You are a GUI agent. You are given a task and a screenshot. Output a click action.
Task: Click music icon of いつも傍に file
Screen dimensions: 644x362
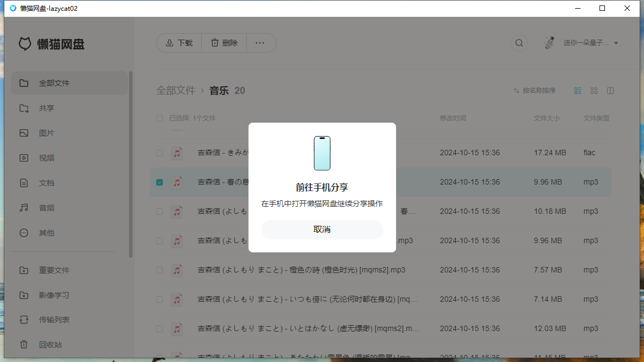click(177, 300)
